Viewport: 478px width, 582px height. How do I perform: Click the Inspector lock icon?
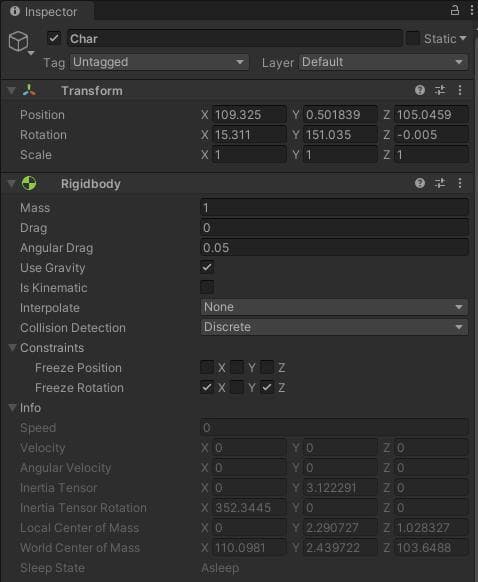(x=455, y=10)
